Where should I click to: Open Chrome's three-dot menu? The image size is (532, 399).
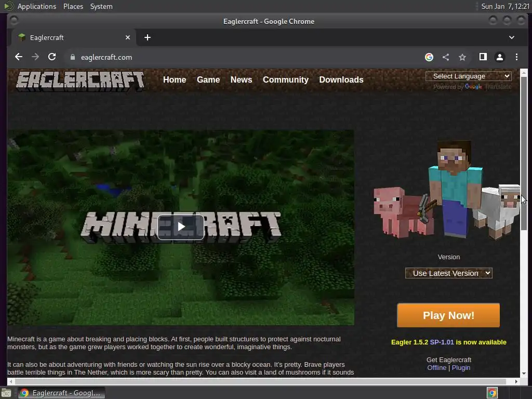(x=516, y=57)
